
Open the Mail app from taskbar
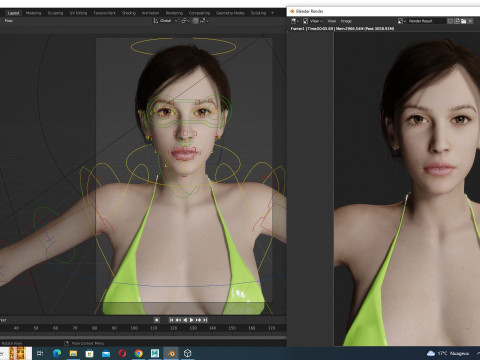(x=106, y=353)
